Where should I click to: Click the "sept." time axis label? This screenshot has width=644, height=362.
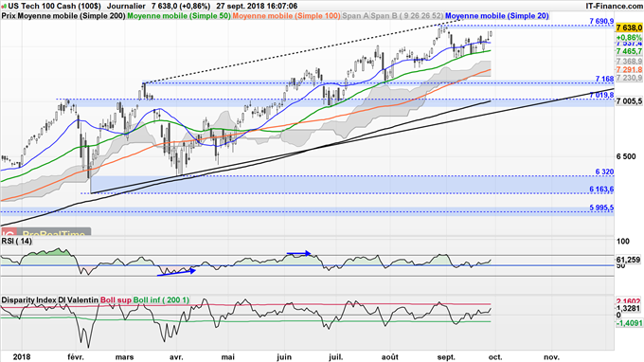446,356
